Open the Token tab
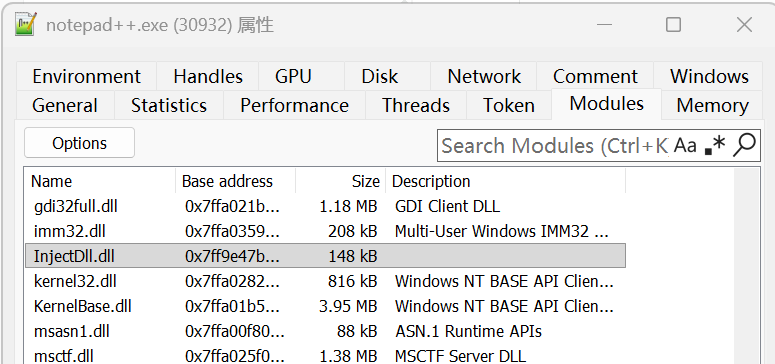Image resolution: width=775 pixels, height=364 pixels. [x=509, y=105]
